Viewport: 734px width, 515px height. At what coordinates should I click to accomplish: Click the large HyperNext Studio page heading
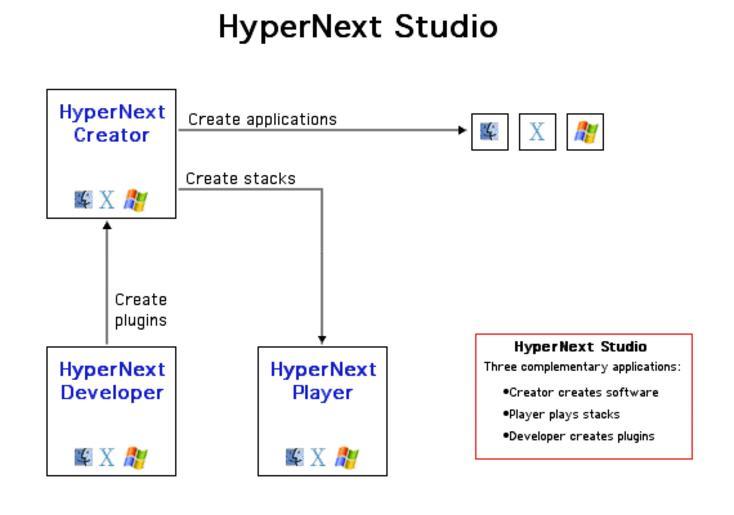tap(358, 27)
